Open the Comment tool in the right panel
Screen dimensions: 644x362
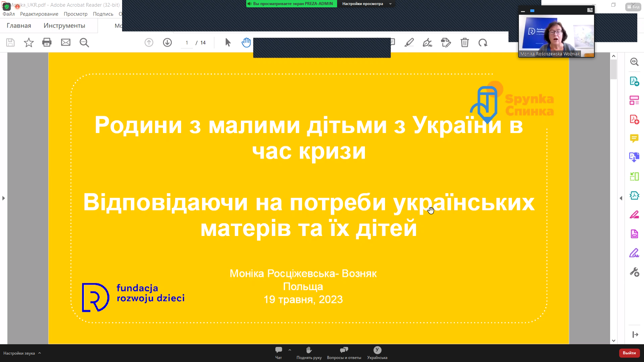click(x=634, y=138)
